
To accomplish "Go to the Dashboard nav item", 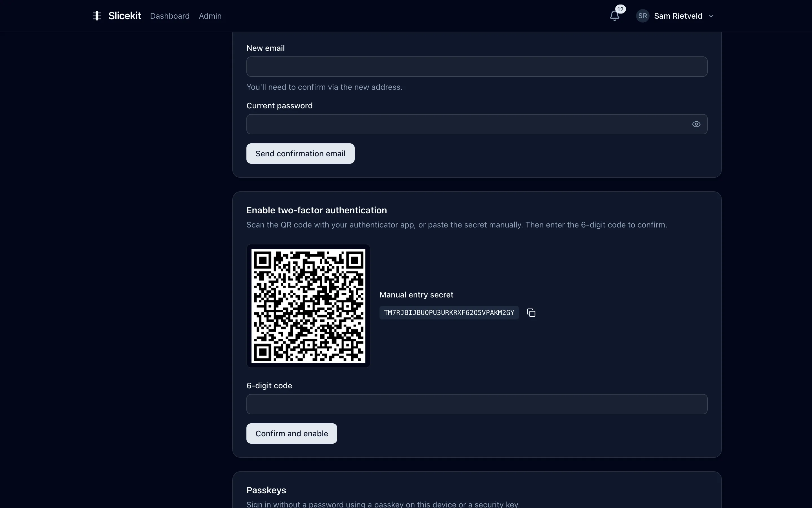I will [x=170, y=16].
